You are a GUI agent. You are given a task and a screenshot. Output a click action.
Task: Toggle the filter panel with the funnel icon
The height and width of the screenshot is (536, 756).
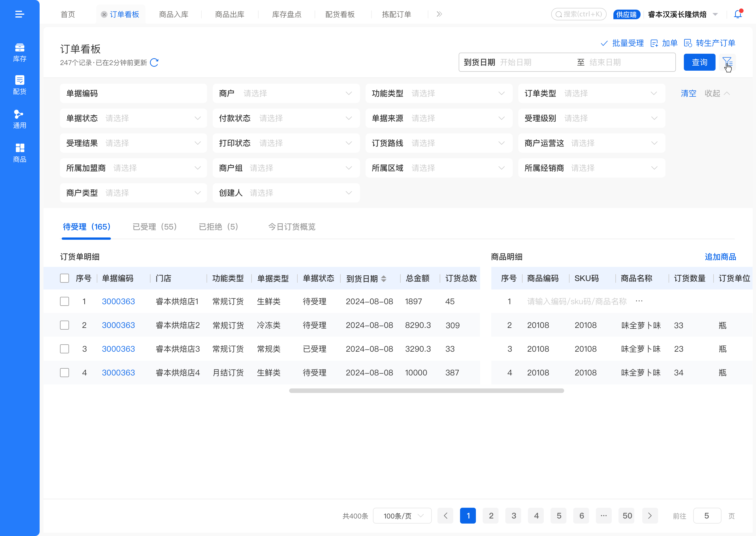(x=727, y=62)
